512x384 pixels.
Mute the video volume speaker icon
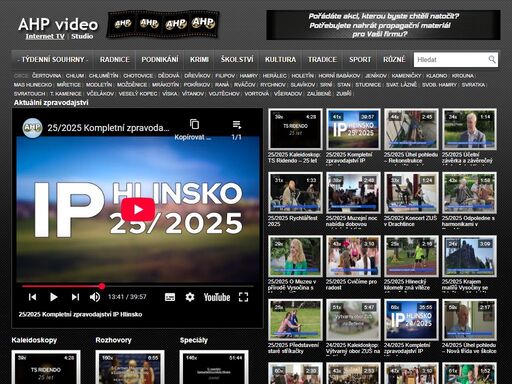click(95, 297)
